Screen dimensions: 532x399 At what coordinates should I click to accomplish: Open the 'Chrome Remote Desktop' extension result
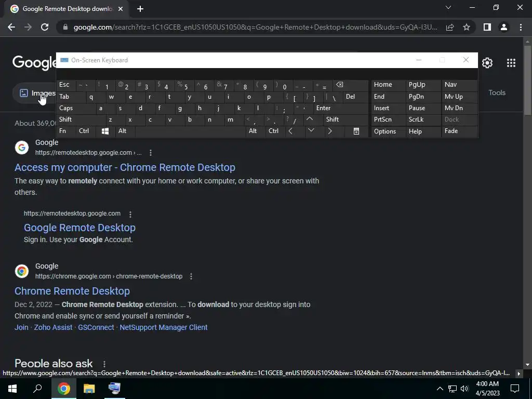tap(72, 291)
